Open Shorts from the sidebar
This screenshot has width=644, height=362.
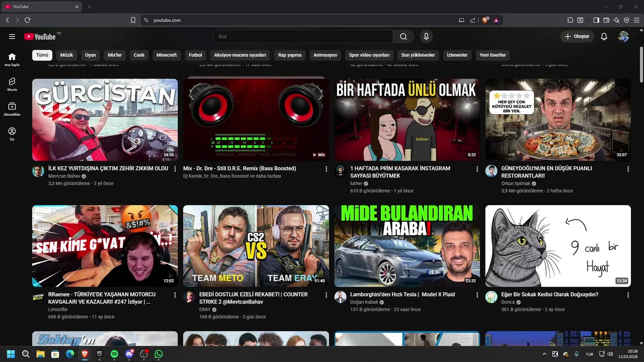coord(12,84)
